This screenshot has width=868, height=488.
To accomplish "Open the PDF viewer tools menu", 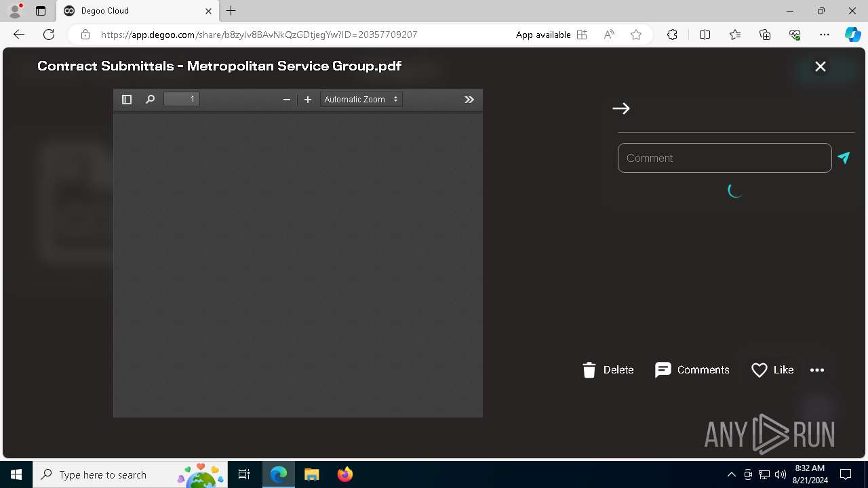I will (x=469, y=100).
